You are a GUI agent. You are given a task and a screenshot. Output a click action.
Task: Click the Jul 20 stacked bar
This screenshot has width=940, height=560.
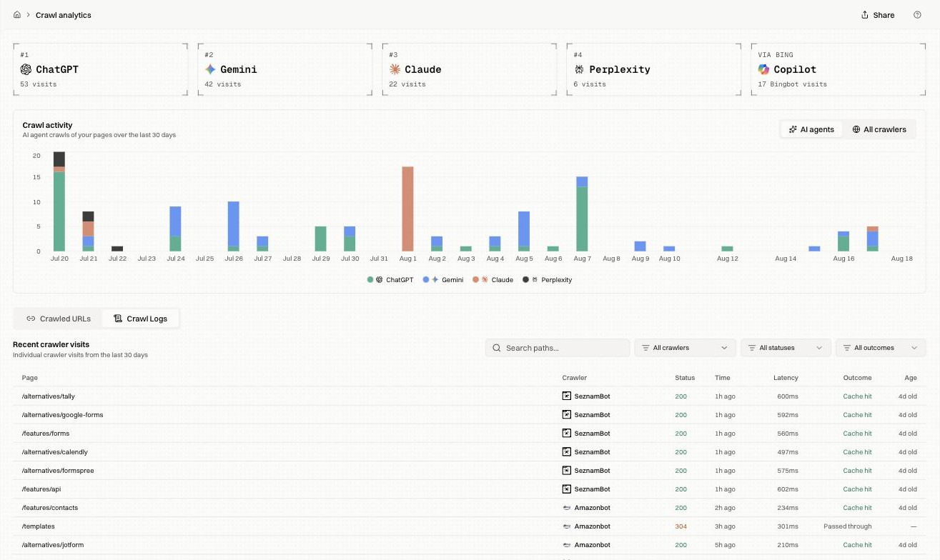point(59,201)
